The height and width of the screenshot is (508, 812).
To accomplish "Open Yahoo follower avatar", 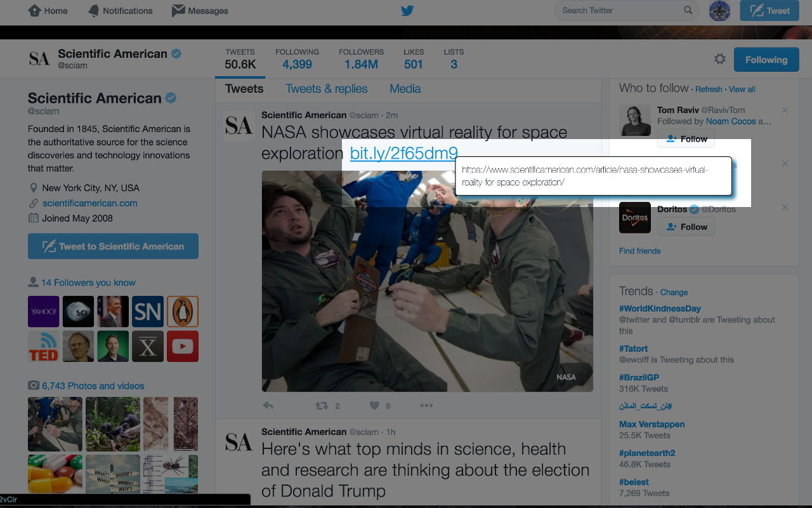I will tap(44, 312).
